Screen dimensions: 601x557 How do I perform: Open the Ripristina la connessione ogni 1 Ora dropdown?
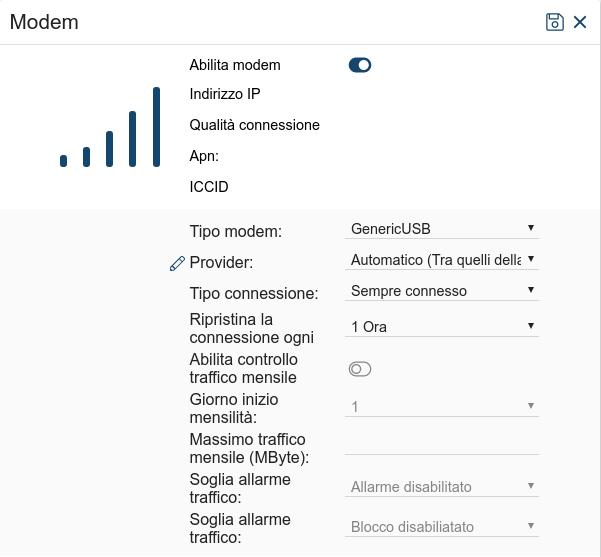442,327
